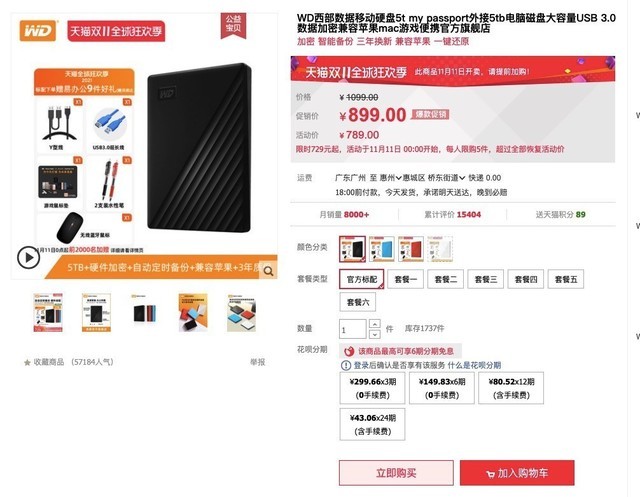Screen dimensions: 640x497
Task: Select the 官方标配 package option
Action: pos(362,280)
